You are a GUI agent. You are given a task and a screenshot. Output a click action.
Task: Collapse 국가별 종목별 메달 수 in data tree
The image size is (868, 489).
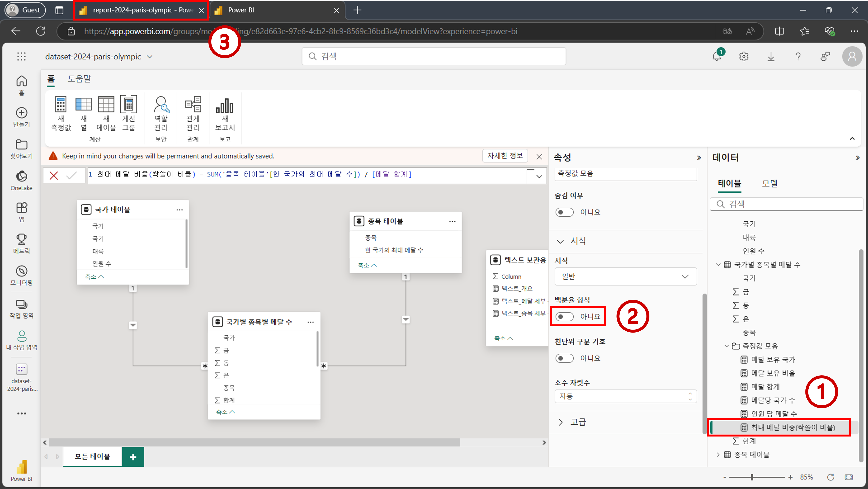(718, 265)
